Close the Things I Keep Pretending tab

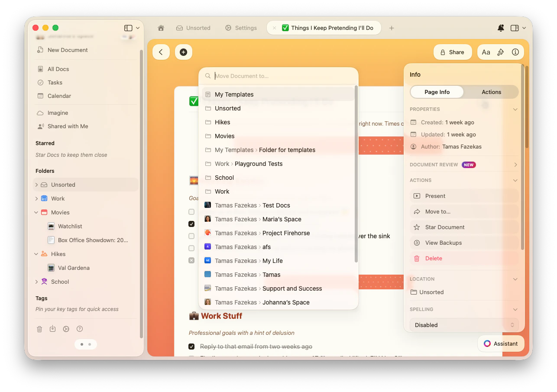(274, 28)
